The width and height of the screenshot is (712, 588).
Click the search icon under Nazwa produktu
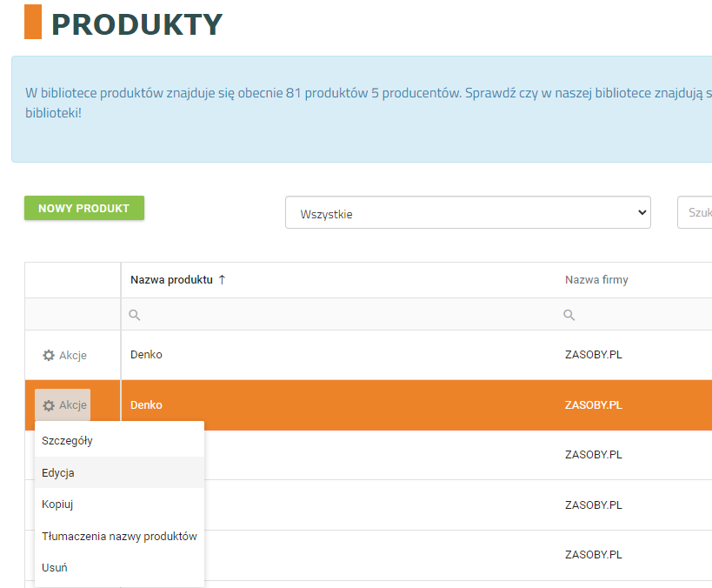[135, 315]
